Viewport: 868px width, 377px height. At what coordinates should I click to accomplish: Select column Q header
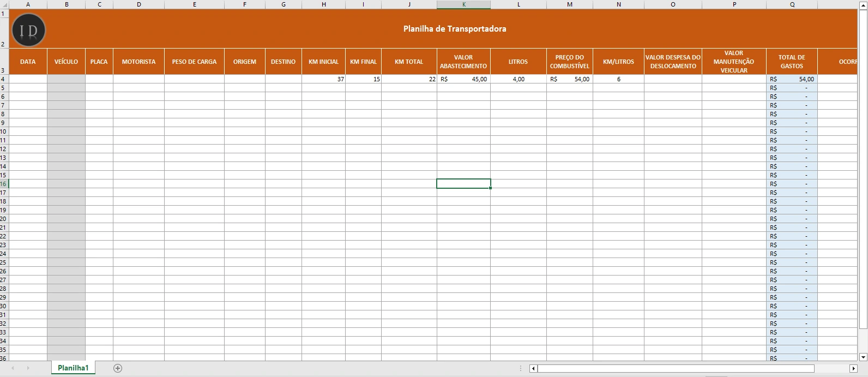coord(792,4)
